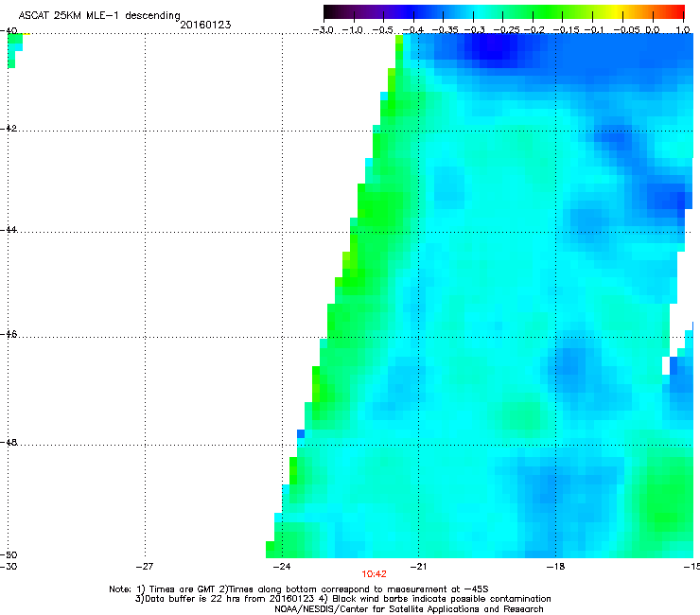Click the red 10:42 time label
Screen dimensions: 700x615
pyautogui.click(x=374, y=574)
